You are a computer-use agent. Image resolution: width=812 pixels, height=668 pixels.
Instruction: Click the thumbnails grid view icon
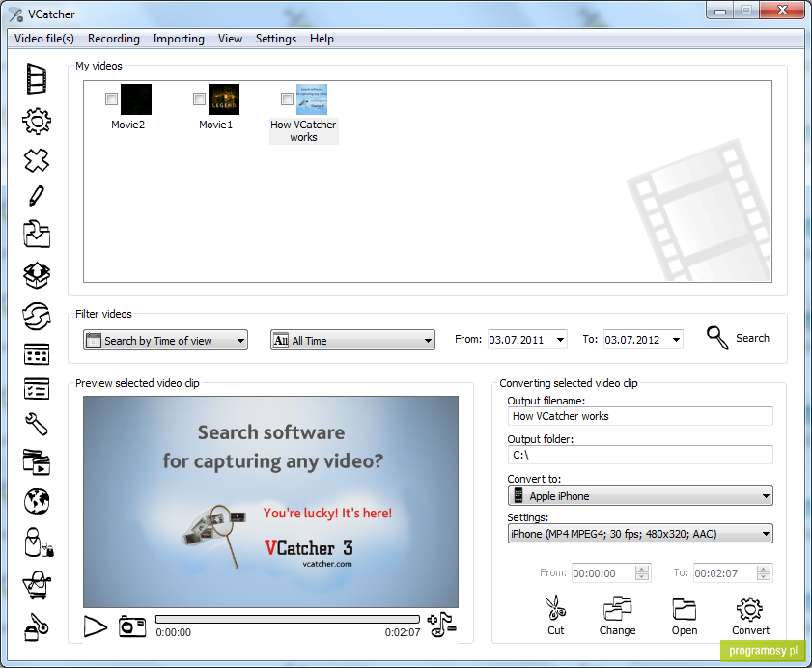(x=37, y=354)
